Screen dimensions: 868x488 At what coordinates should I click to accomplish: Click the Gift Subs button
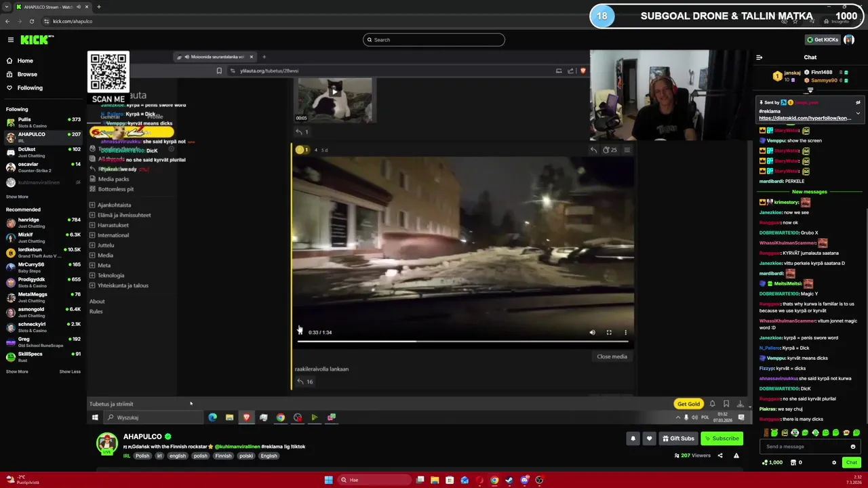tap(678, 439)
